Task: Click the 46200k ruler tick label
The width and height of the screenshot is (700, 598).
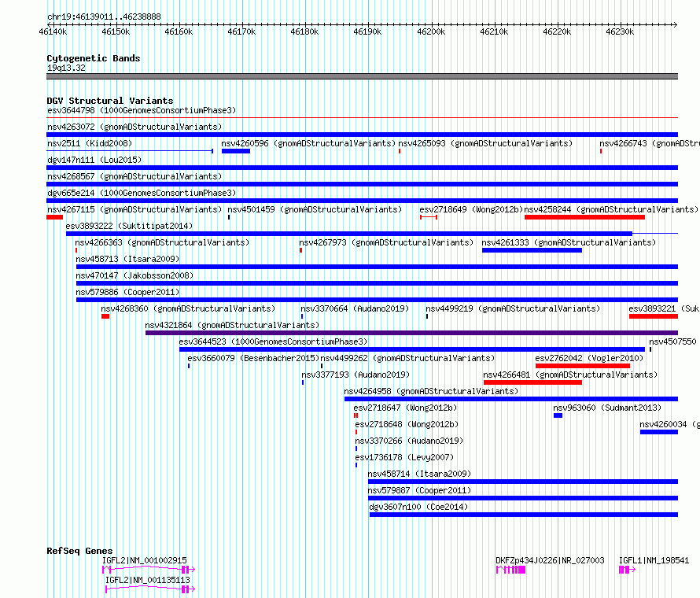Action: click(x=431, y=32)
